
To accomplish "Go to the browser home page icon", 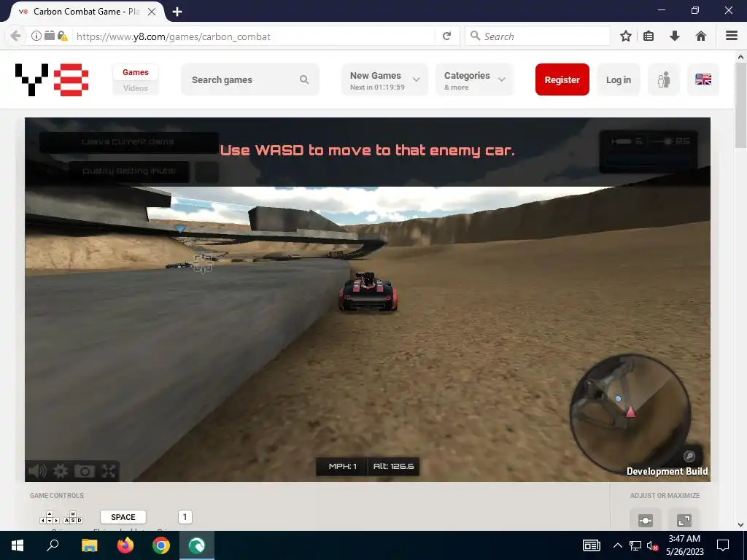I will pos(701,36).
